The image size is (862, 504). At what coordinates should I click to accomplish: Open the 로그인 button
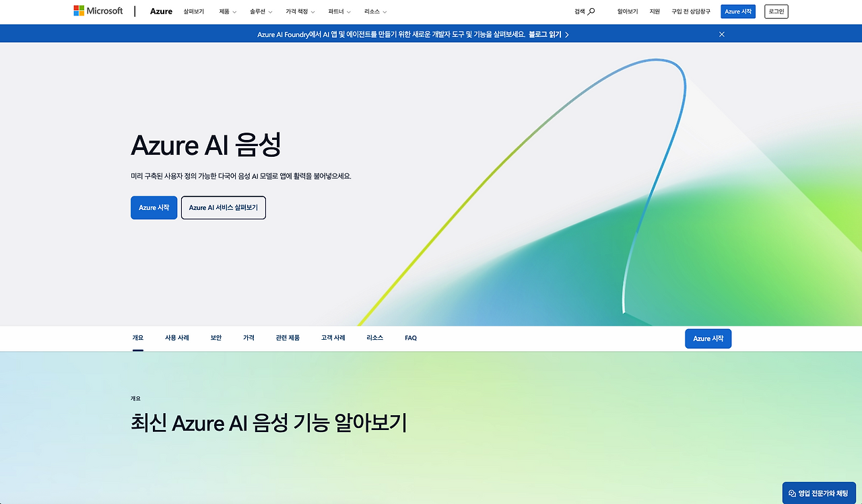(776, 11)
